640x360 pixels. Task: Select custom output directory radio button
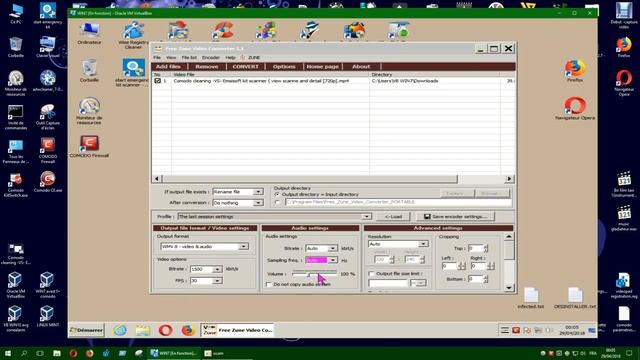tap(278, 202)
